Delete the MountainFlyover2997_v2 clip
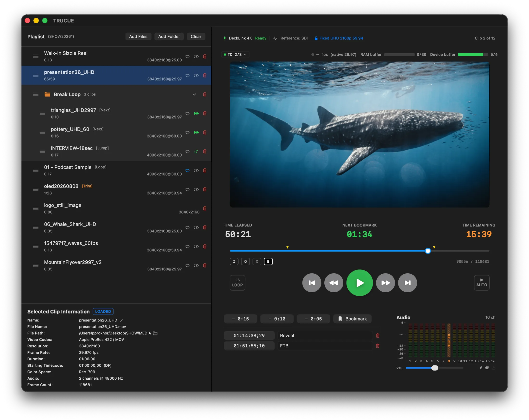Viewport: 529px width, 420px height. (205, 265)
